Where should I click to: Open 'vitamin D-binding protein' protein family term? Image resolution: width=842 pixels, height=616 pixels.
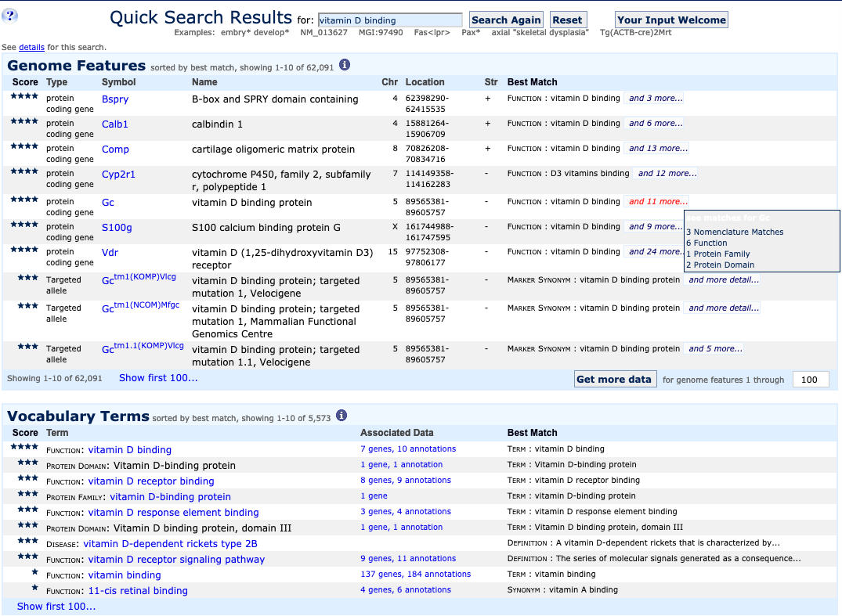[170, 497]
